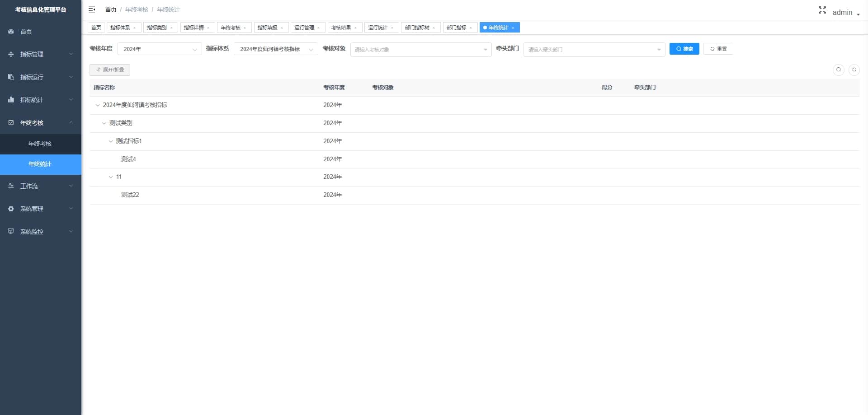Image resolution: width=868 pixels, height=415 pixels.
Task: Click the 指标名称 column header
Action: pyautogui.click(x=104, y=88)
